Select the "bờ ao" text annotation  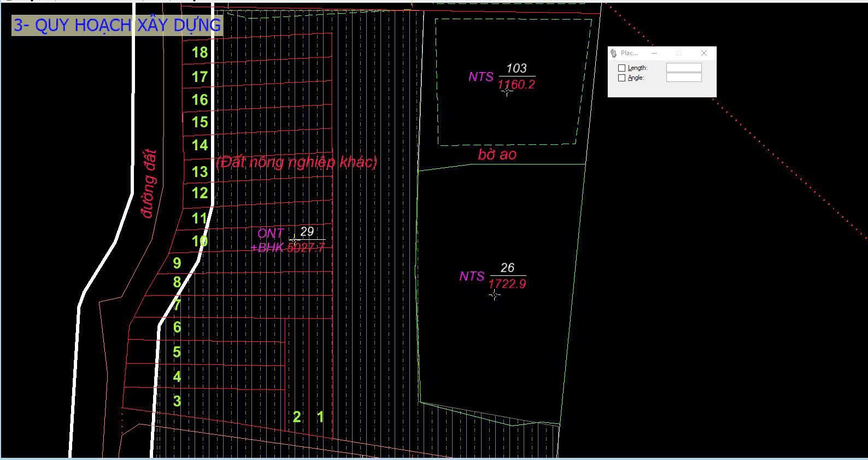pos(497,155)
